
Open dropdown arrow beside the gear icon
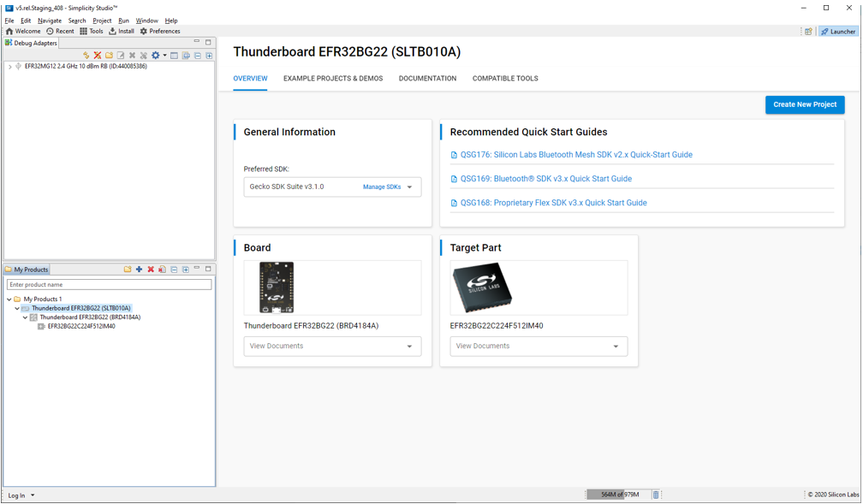164,56
